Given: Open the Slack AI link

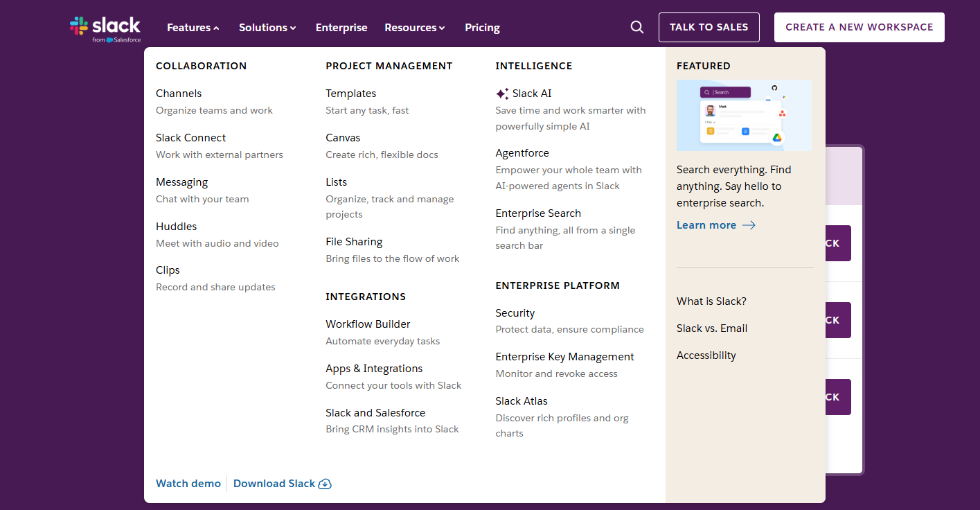Looking at the screenshot, I should (x=532, y=94).
